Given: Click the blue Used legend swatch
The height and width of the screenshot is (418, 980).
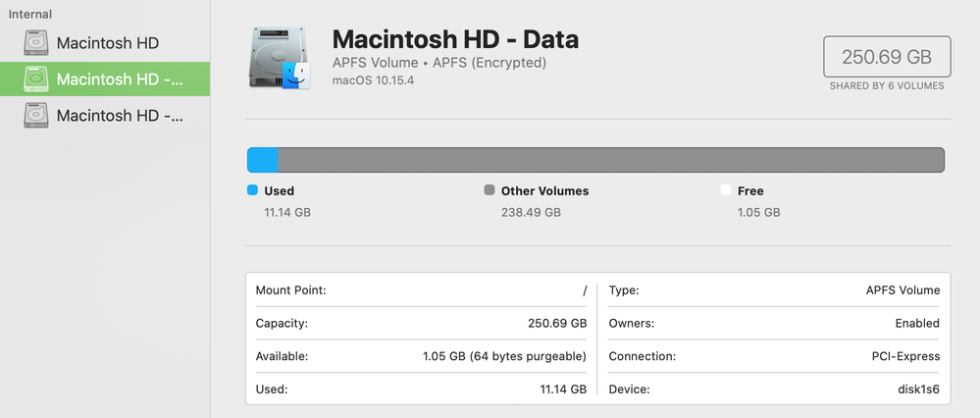Looking at the screenshot, I should [x=253, y=190].
